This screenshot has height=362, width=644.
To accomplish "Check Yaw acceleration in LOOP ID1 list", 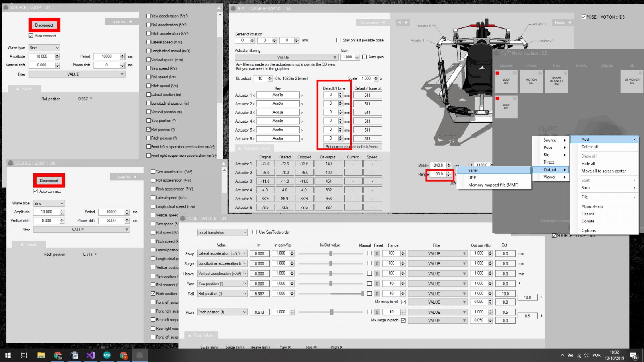I will click(149, 16).
